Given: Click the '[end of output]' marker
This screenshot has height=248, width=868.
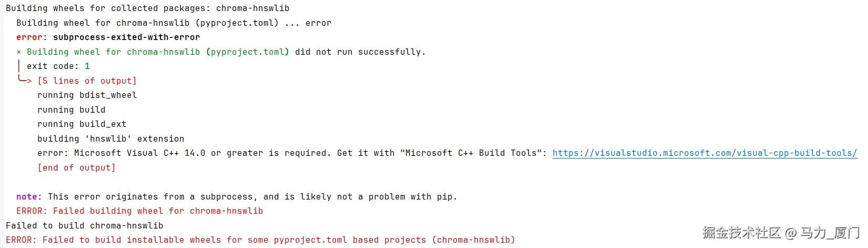Looking at the screenshot, I should (x=76, y=168).
